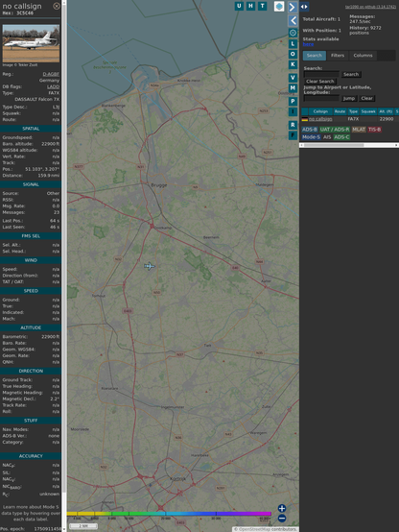Click the Jump button

(x=348, y=98)
